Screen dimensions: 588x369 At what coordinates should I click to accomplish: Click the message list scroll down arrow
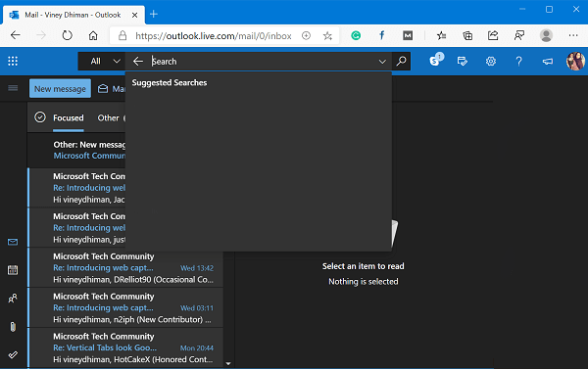click(228, 363)
